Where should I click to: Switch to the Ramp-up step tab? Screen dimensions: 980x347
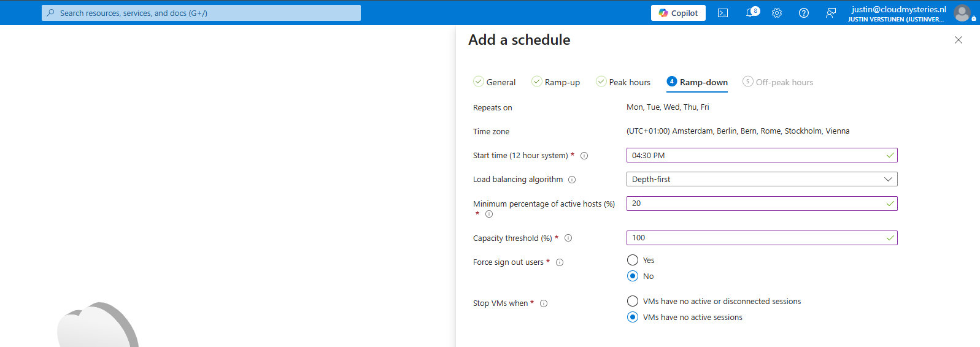556,82
